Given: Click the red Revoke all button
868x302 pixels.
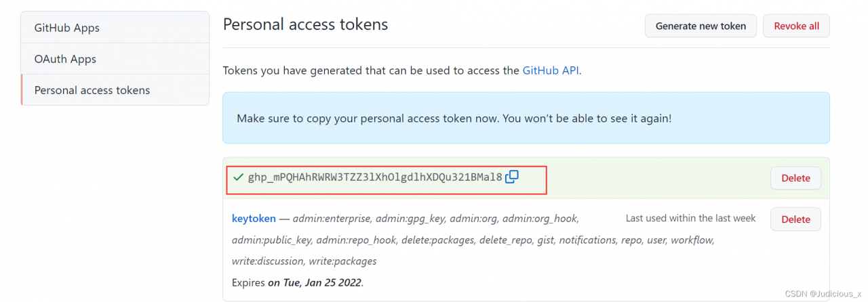Looking at the screenshot, I should (796, 26).
